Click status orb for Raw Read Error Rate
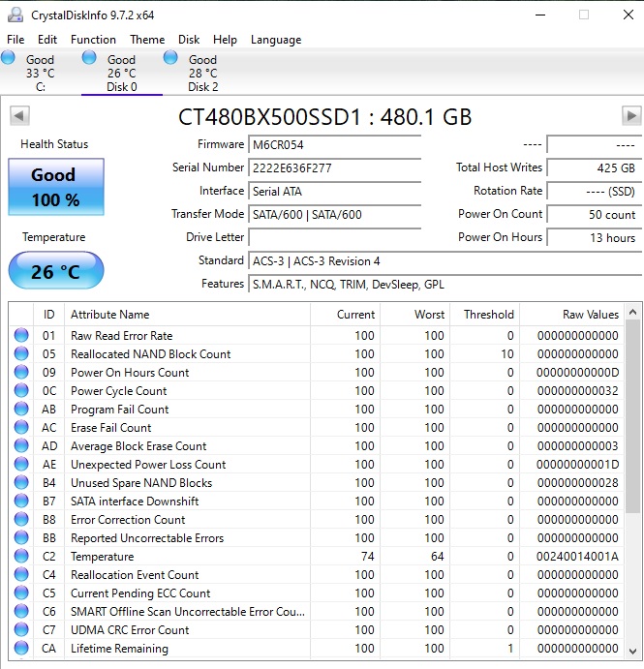Screen dimensions: 644x669 [x=21, y=336]
